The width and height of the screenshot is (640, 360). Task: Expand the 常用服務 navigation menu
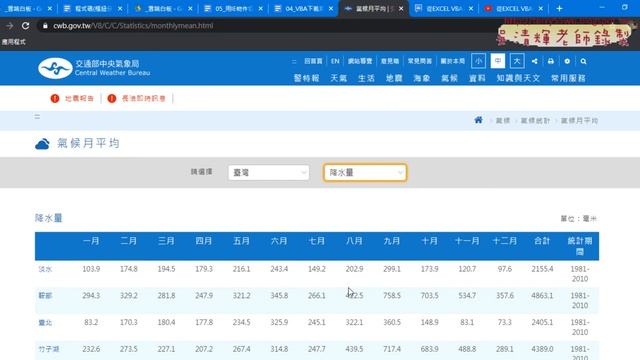point(569,78)
